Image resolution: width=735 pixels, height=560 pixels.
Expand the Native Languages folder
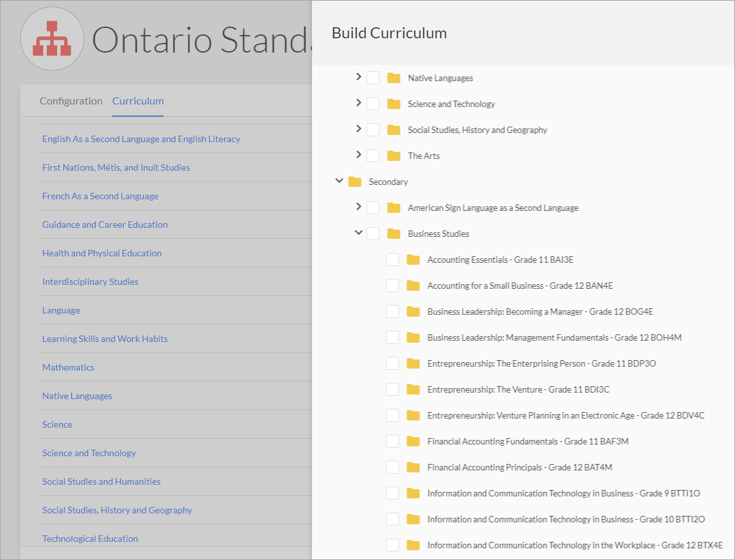pyautogui.click(x=359, y=77)
